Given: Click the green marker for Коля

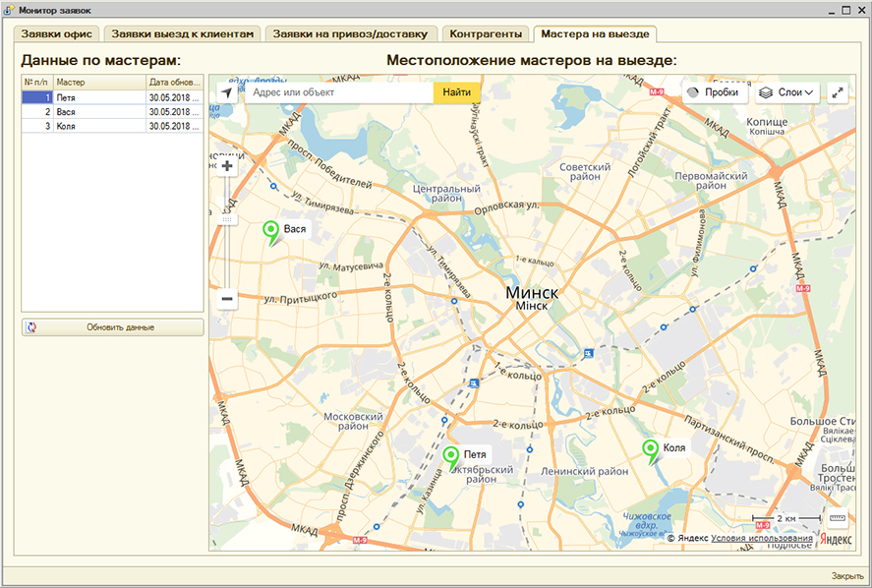Looking at the screenshot, I should click(x=650, y=450).
